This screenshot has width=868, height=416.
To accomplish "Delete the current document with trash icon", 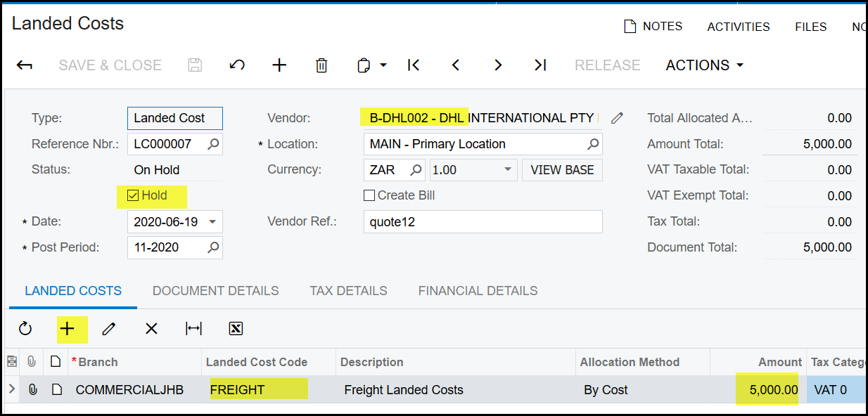I will click(321, 65).
